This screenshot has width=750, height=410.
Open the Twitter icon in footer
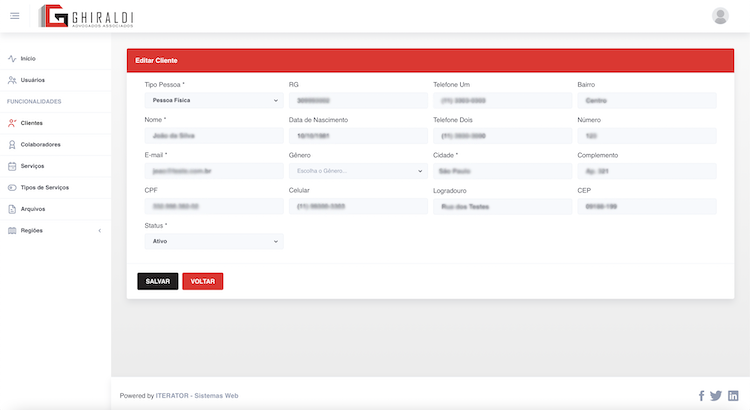[x=716, y=396]
